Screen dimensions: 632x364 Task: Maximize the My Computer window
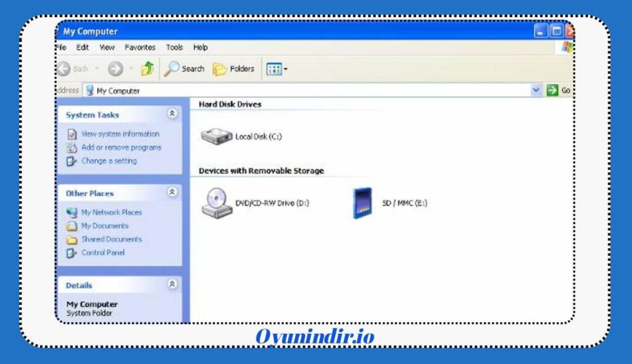pos(557,31)
